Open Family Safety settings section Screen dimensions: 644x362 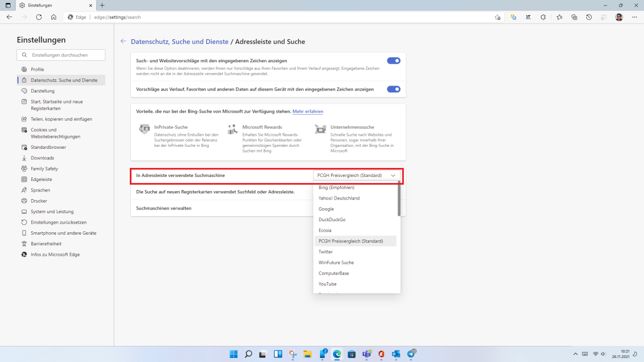point(61,169)
